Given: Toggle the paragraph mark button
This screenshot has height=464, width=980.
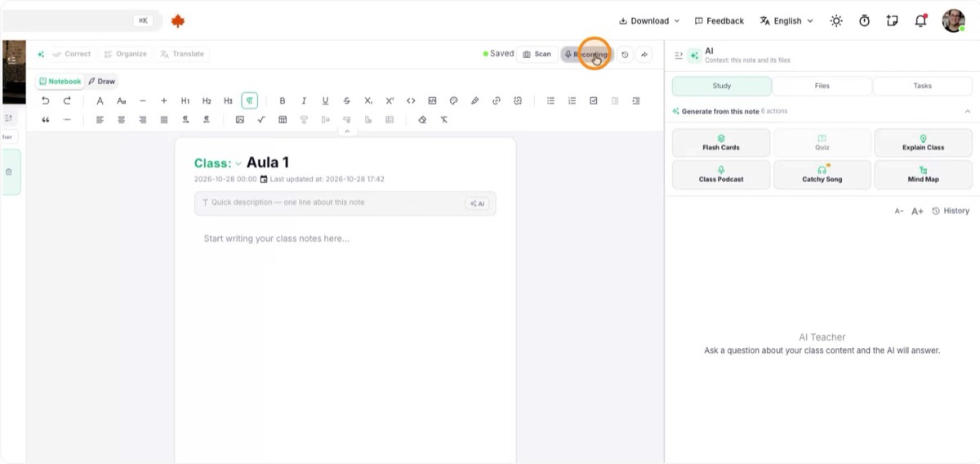Looking at the screenshot, I should pyautogui.click(x=250, y=100).
